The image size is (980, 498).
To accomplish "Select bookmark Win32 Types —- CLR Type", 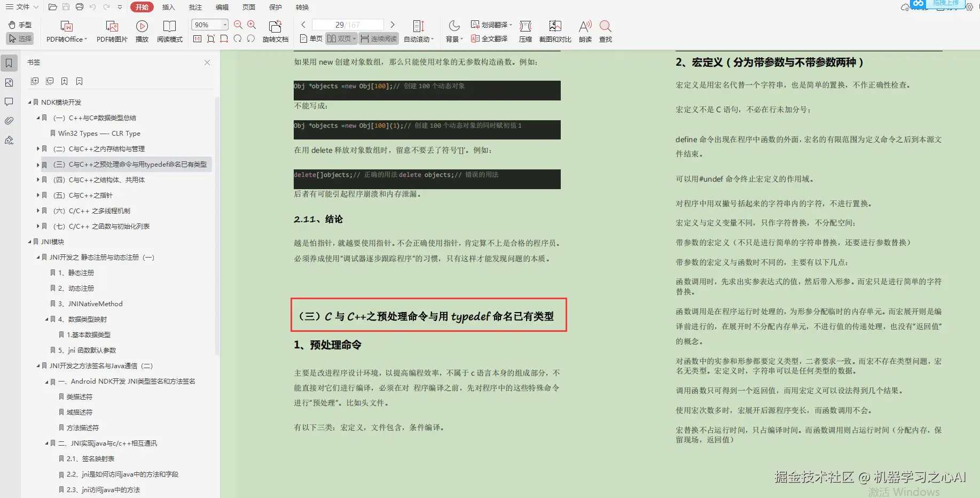I will [99, 133].
